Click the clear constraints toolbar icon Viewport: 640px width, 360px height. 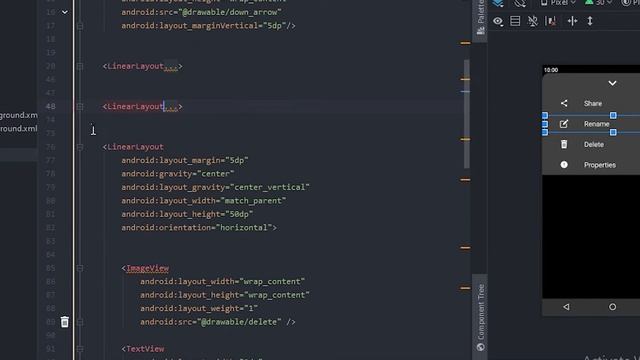click(551, 21)
